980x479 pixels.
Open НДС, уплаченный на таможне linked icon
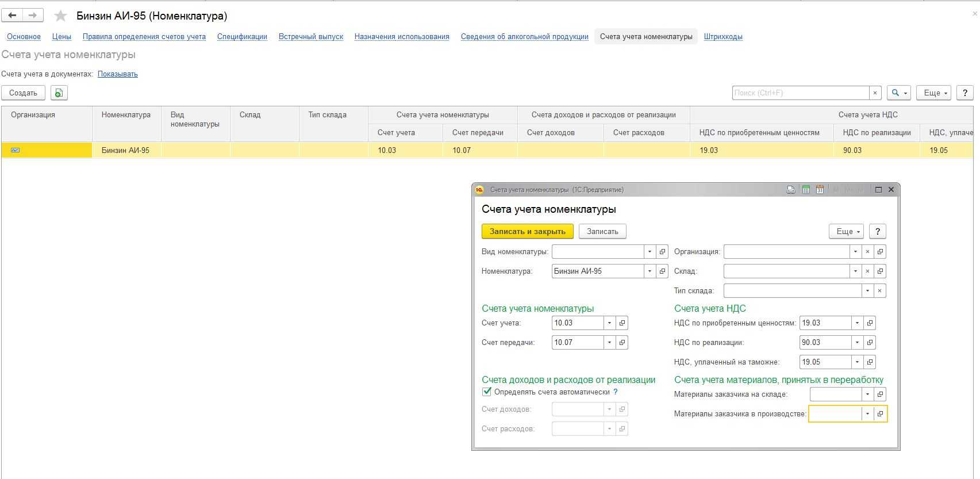[x=870, y=362]
